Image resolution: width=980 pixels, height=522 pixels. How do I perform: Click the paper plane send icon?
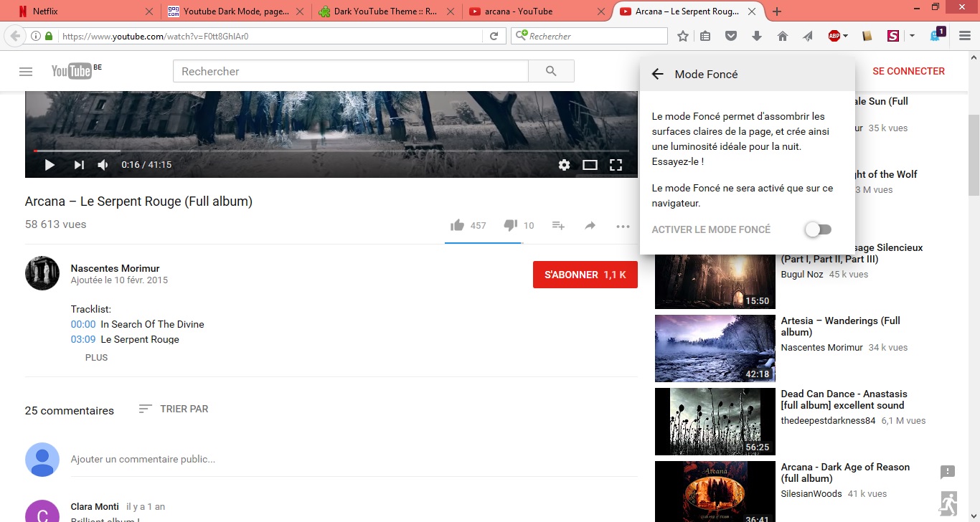click(808, 36)
